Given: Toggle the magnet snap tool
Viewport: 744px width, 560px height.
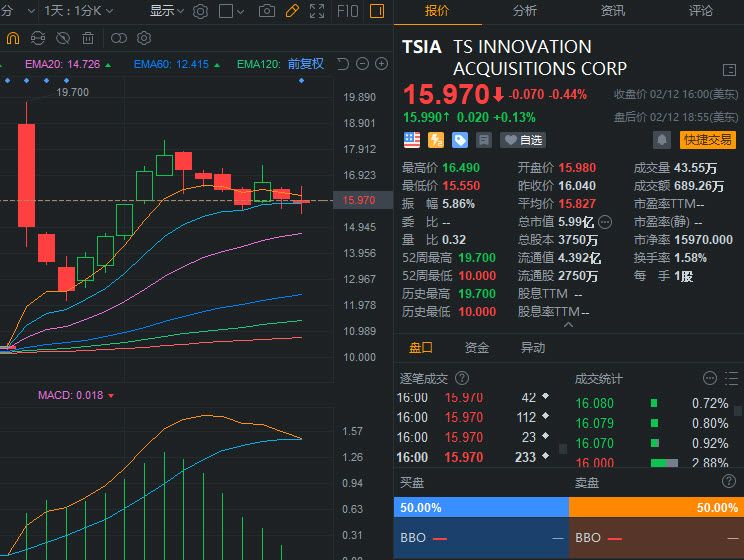Looking at the screenshot, I should point(13,38).
